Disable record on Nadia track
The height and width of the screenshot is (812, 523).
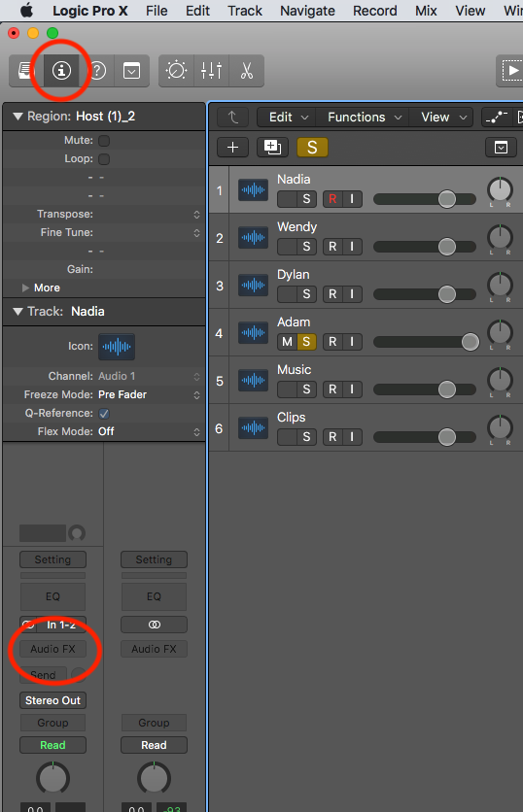(x=332, y=199)
